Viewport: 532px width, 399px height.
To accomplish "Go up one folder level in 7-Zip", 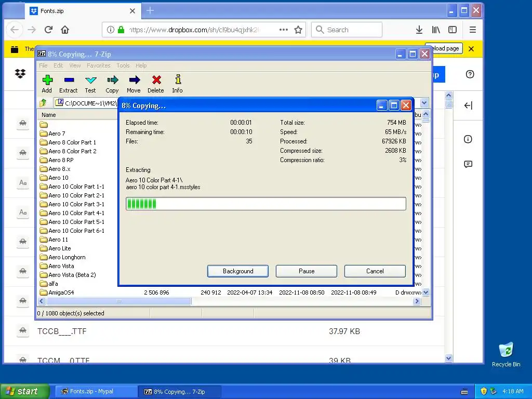I will pos(43,103).
